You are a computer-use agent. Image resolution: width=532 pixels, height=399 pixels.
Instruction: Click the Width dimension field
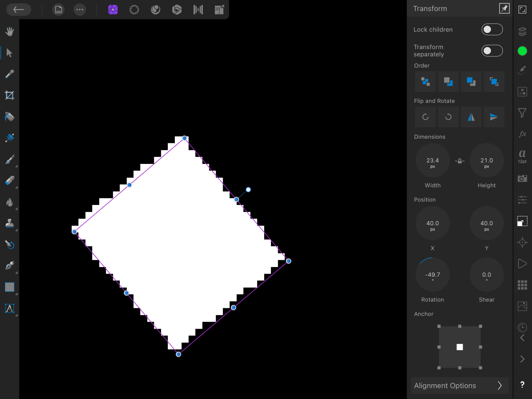click(x=432, y=161)
